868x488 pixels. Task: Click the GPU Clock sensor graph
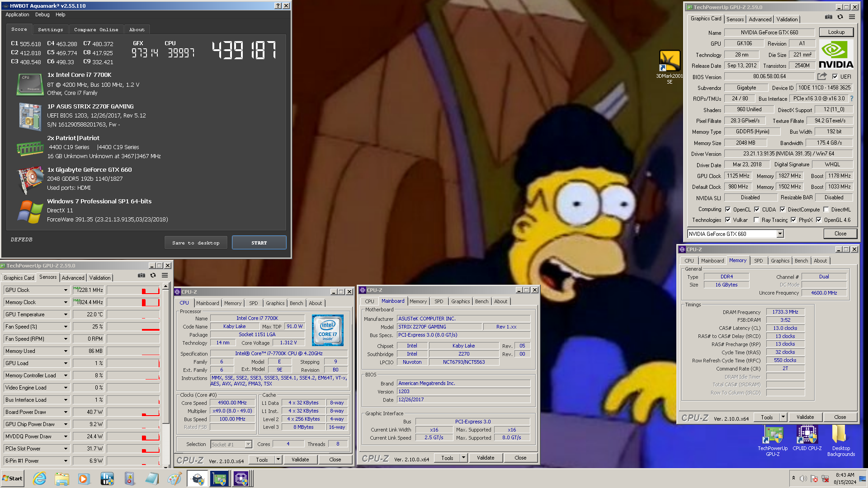pos(133,290)
